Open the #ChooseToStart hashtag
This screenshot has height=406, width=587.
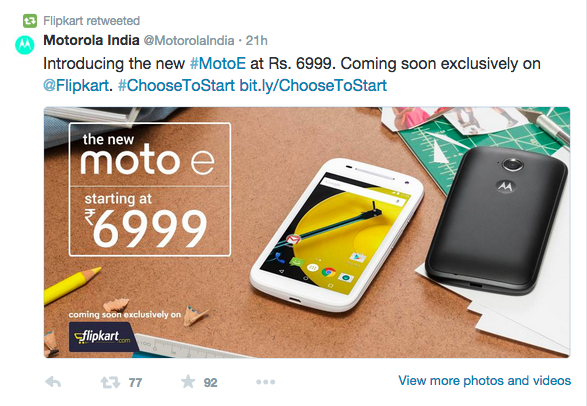176,85
